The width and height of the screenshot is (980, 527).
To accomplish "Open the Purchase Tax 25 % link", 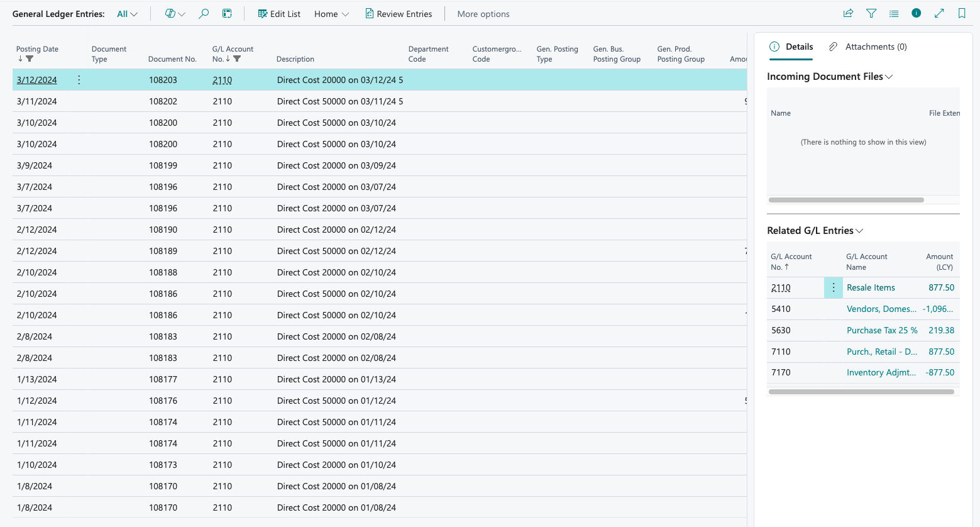I will point(881,330).
